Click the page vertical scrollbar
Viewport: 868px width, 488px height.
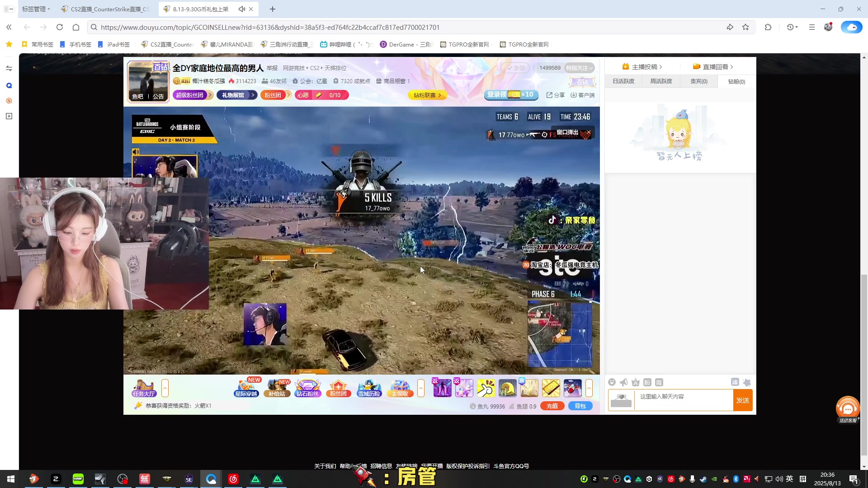point(864,365)
